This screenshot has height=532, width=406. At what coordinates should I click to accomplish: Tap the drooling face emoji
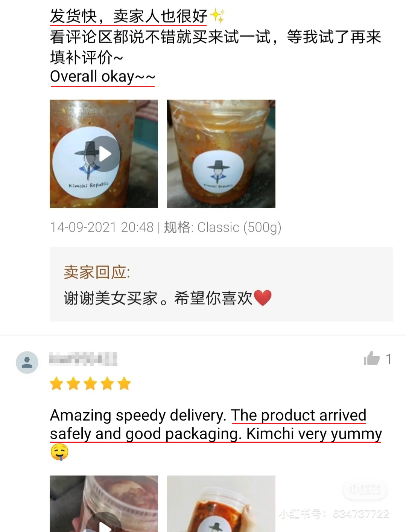tap(59, 452)
